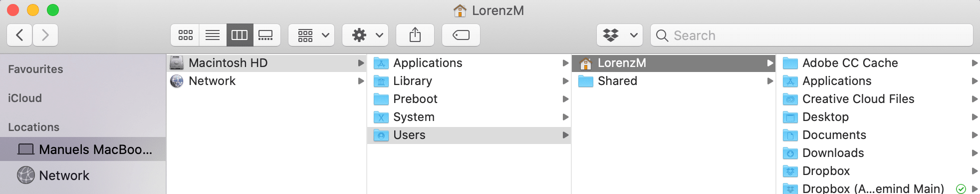Expand the System row arrow
The width and height of the screenshot is (980, 194).
pyautogui.click(x=565, y=117)
